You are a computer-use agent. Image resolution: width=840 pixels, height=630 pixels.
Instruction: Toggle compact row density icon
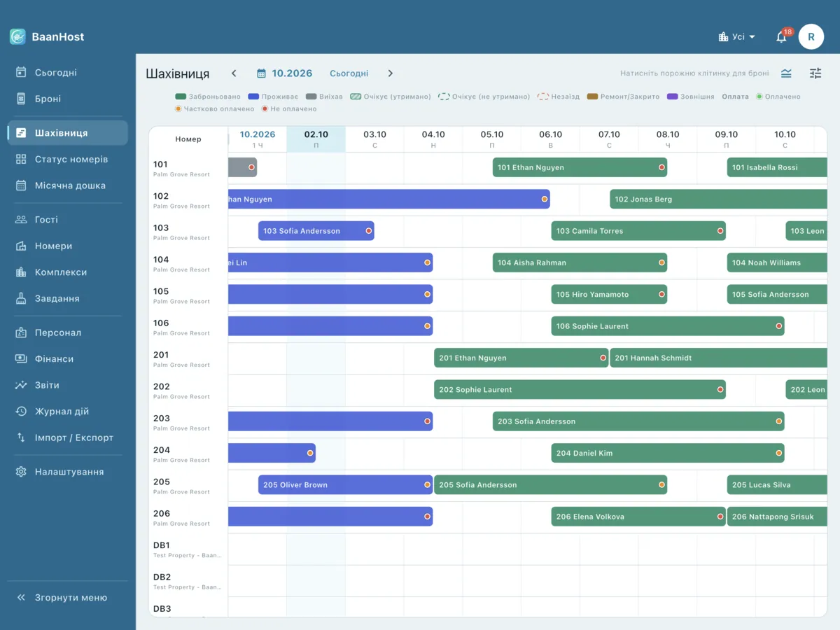click(787, 73)
